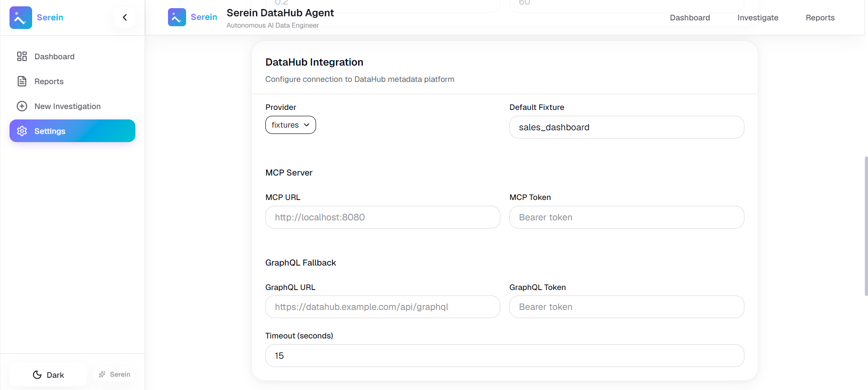Viewport: 868px width, 390px height.
Task: Start a New Investigation from the sidebar
Action: point(72,106)
